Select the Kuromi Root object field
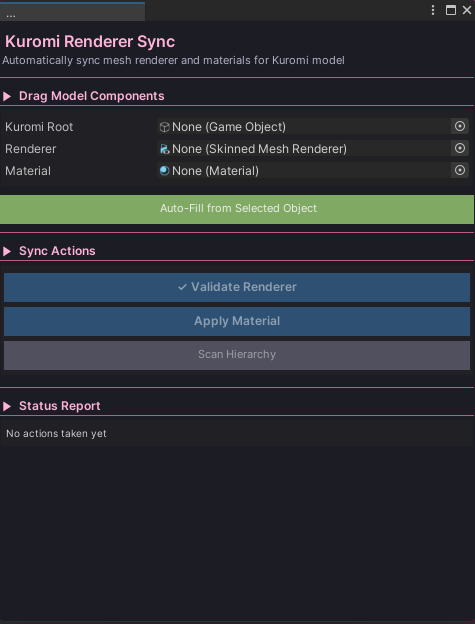 [304, 127]
